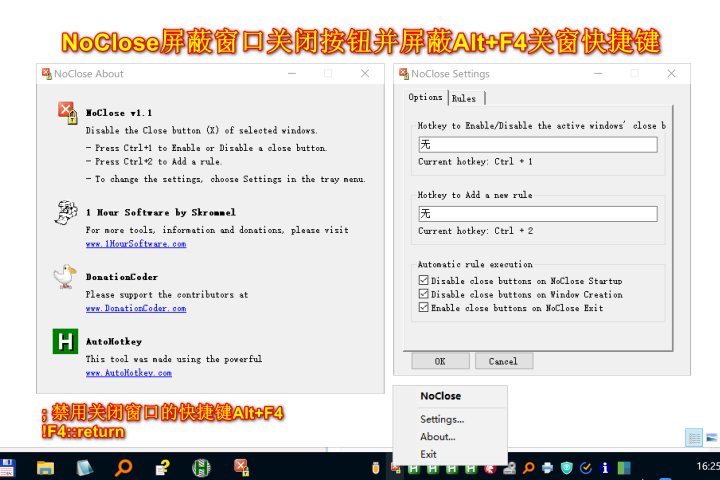This screenshot has height=480, width=720.
Task: Toggle Disable close buttons on Window Creation
Action: tap(423, 294)
